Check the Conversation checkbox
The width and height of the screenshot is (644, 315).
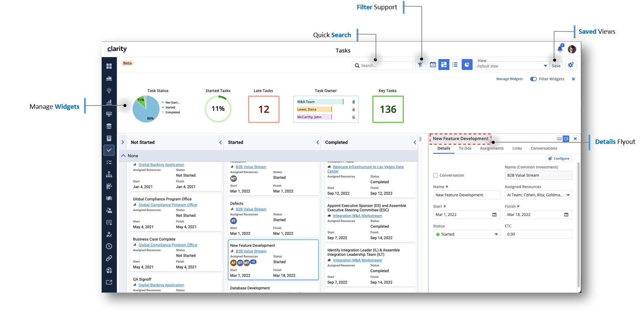coord(435,175)
